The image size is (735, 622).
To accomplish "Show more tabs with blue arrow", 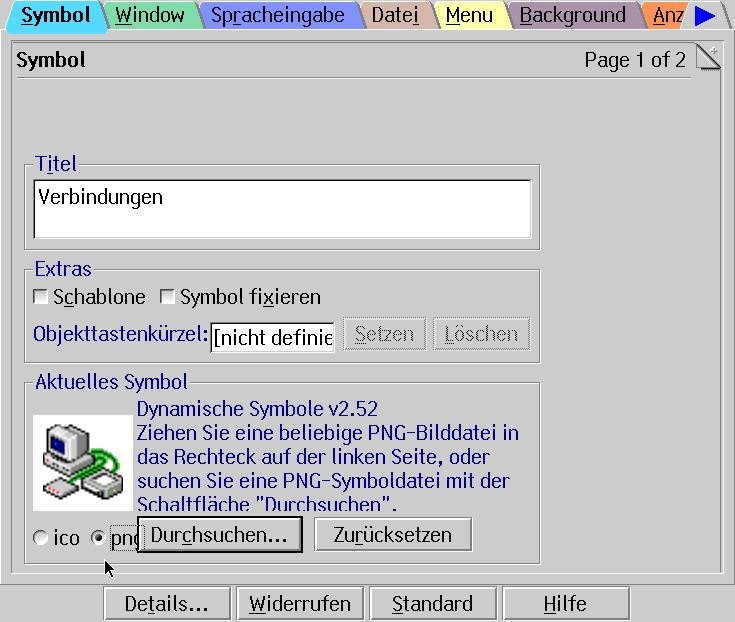I will pos(705,15).
